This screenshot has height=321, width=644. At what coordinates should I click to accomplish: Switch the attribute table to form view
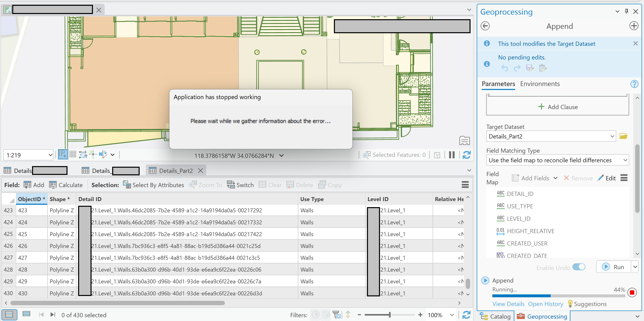tap(26, 315)
